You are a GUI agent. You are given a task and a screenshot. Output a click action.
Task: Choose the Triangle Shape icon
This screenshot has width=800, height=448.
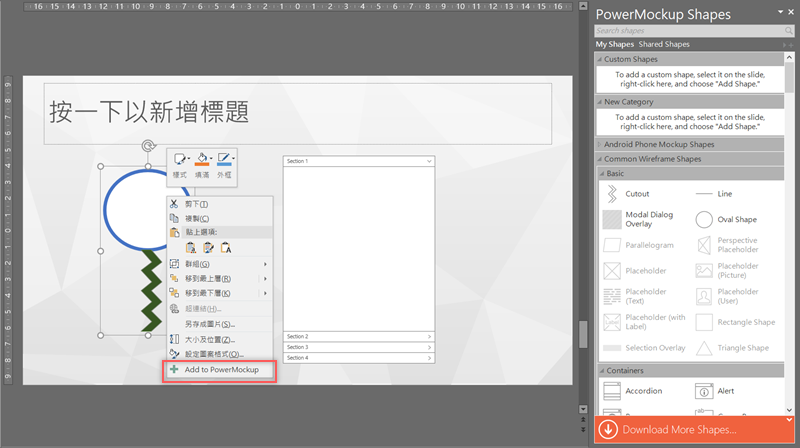click(x=704, y=348)
